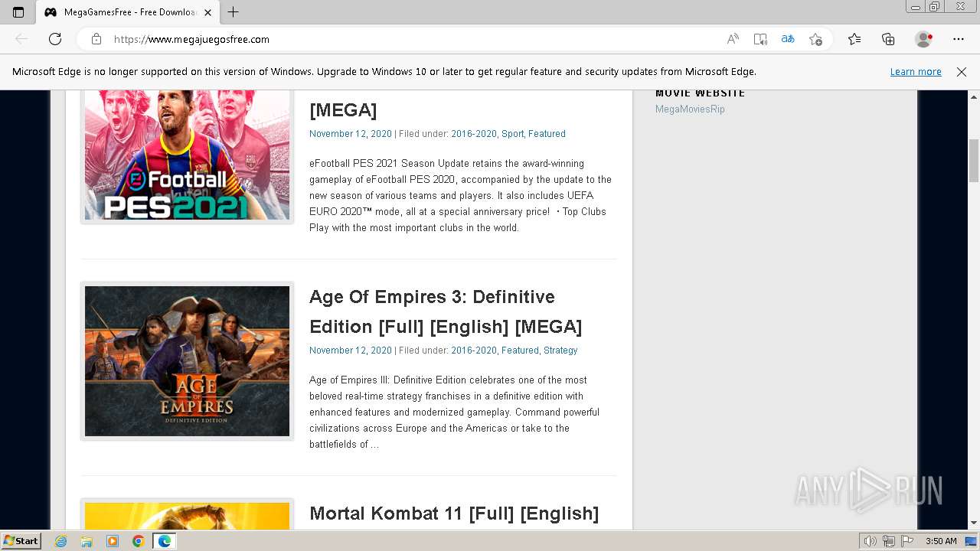
Task: Click the Show desktop tray icon
Action: [972, 541]
